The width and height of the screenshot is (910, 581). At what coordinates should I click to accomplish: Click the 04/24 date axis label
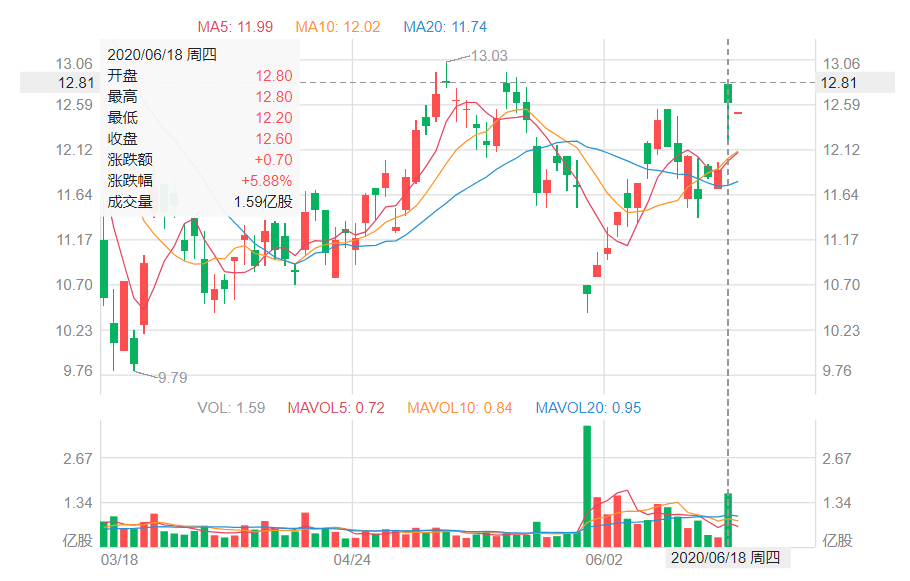(x=352, y=560)
